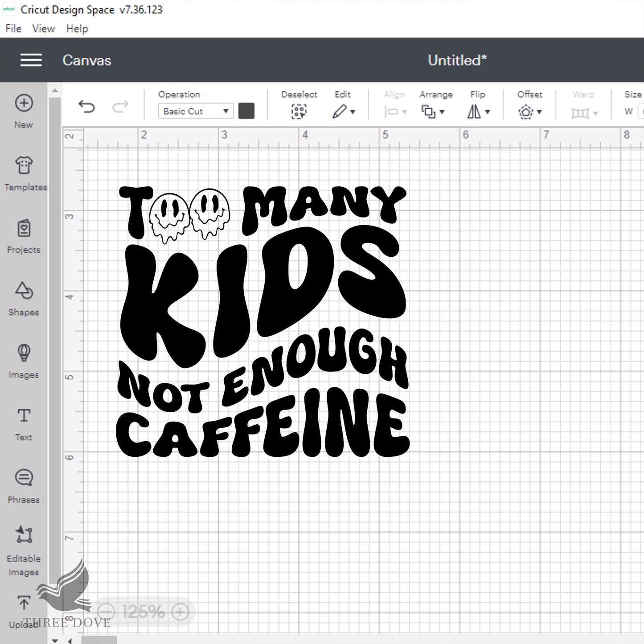Click the sidebar scroll-down arrow
The height and width of the screenshot is (644, 644).
click(x=54, y=640)
